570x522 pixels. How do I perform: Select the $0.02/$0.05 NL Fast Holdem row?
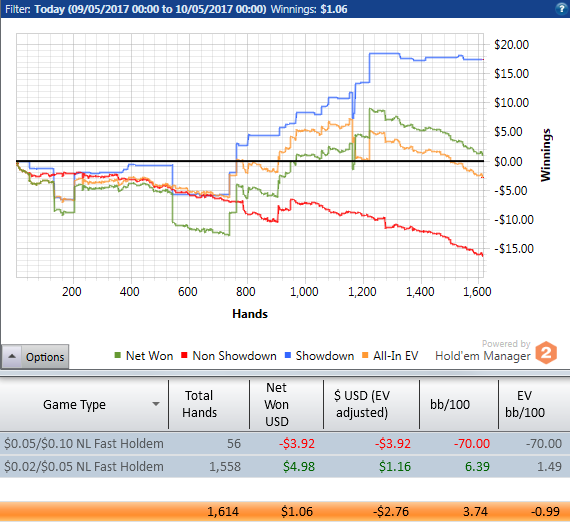click(285, 466)
